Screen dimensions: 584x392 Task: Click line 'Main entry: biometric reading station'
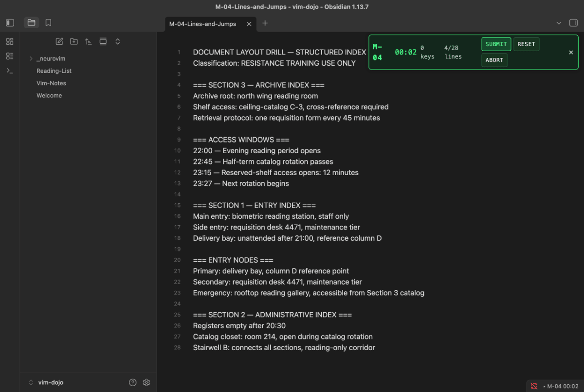271,216
